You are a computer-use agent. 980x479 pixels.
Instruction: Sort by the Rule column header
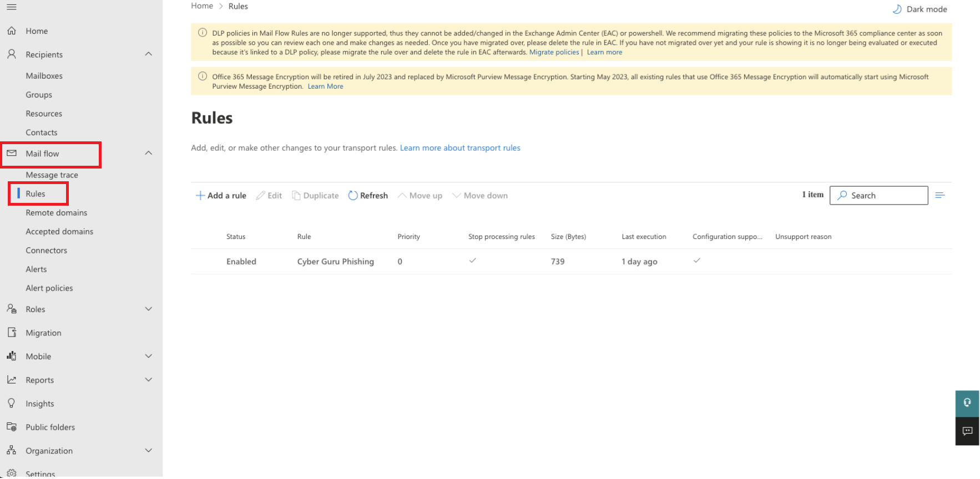[304, 237]
